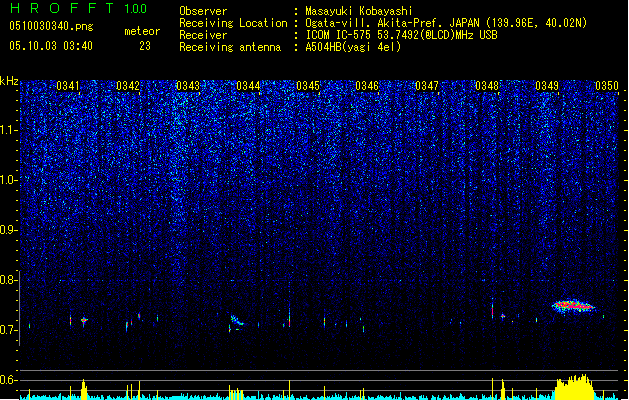Click the 0344 time marker
Viewport: 629px width, 400px height.
(x=248, y=86)
